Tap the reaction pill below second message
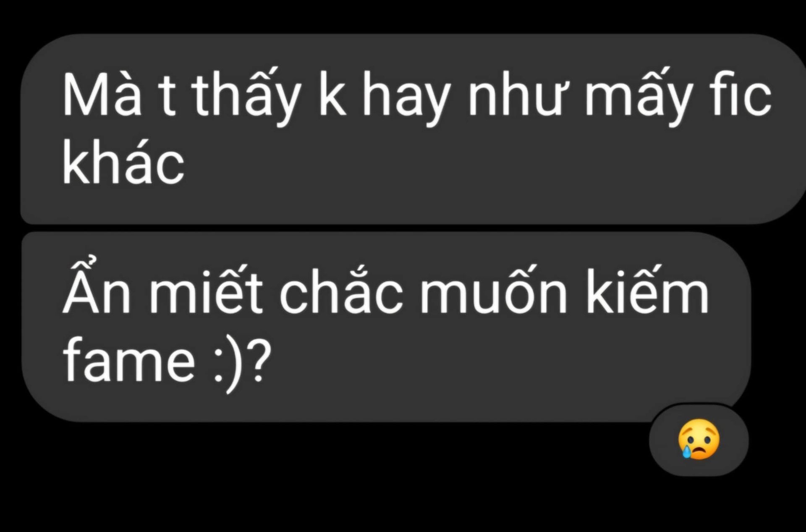The width and height of the screenshot is (806, 532). coord(699,440)
